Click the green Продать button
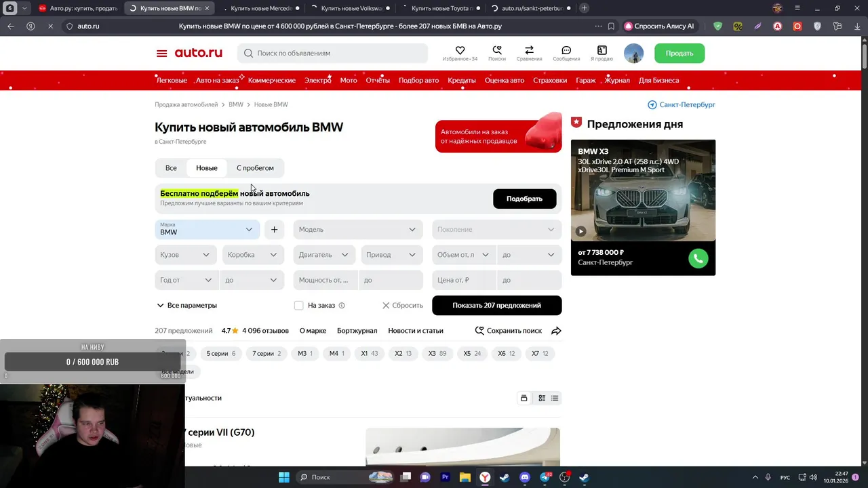This screenshot has height=488, width=868. tap(679, 53)
